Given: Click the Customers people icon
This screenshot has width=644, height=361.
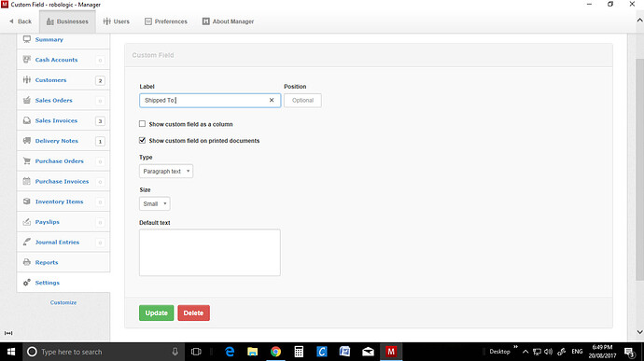Looking at the screenshot, I should coord(27,79).
